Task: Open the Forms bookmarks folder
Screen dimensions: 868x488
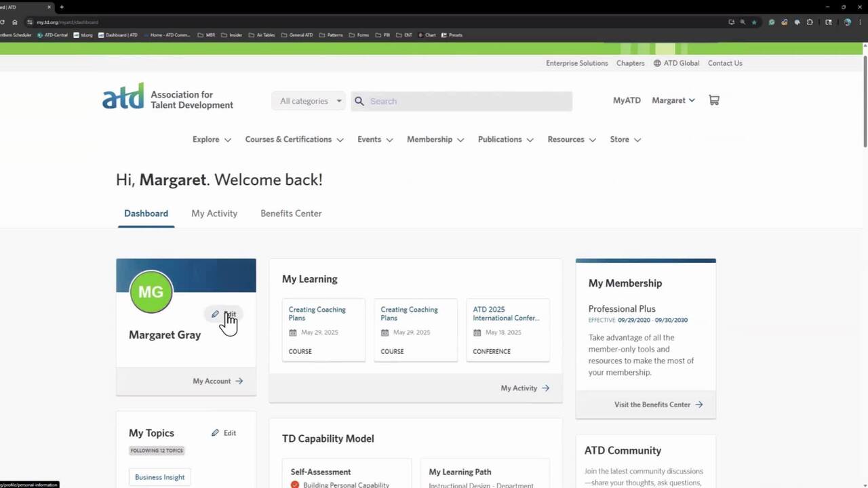Action: click(359, 35)
